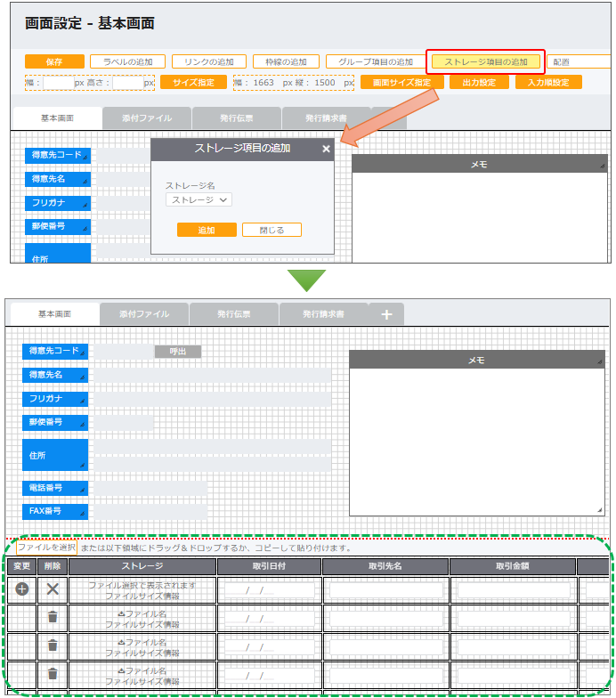The width and height of the screenshot is (616, 698).
Task: Click the ストレージ項目の追加 toolbar button
Action: [486, 61]
